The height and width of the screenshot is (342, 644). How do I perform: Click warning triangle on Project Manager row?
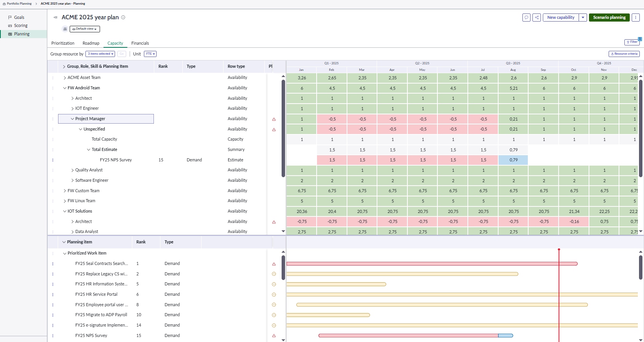point(274,119)
